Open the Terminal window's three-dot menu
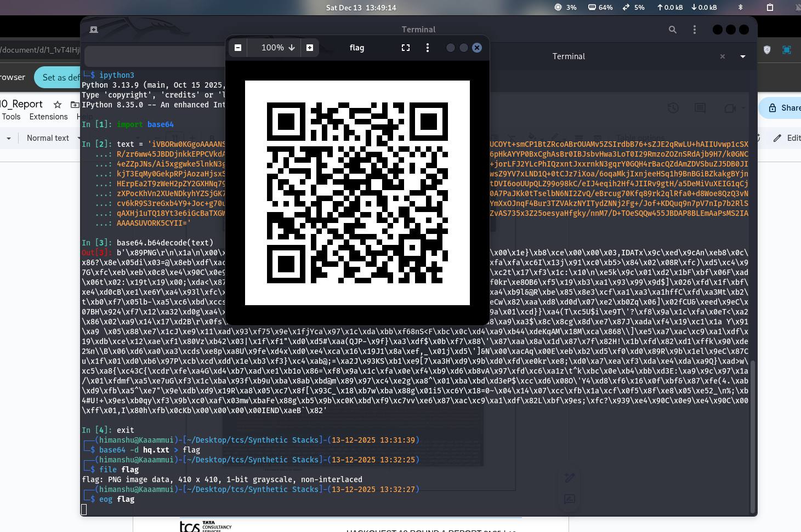 click(695, 30)
